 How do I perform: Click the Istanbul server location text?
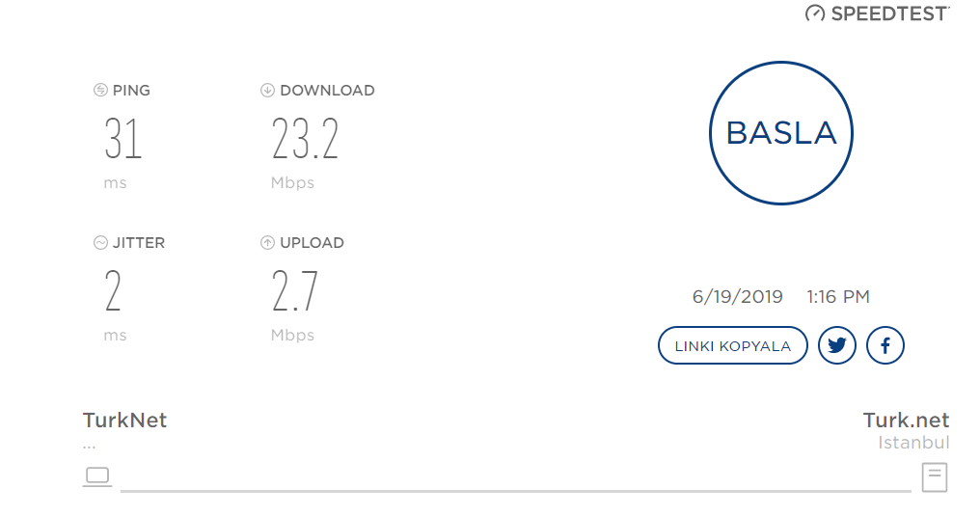(x=913, y=443)
